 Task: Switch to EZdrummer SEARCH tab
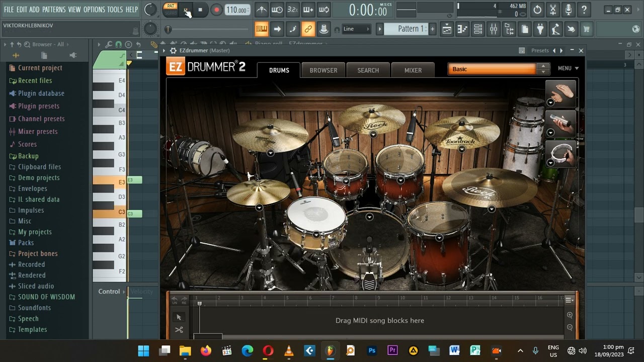[368, 70]
